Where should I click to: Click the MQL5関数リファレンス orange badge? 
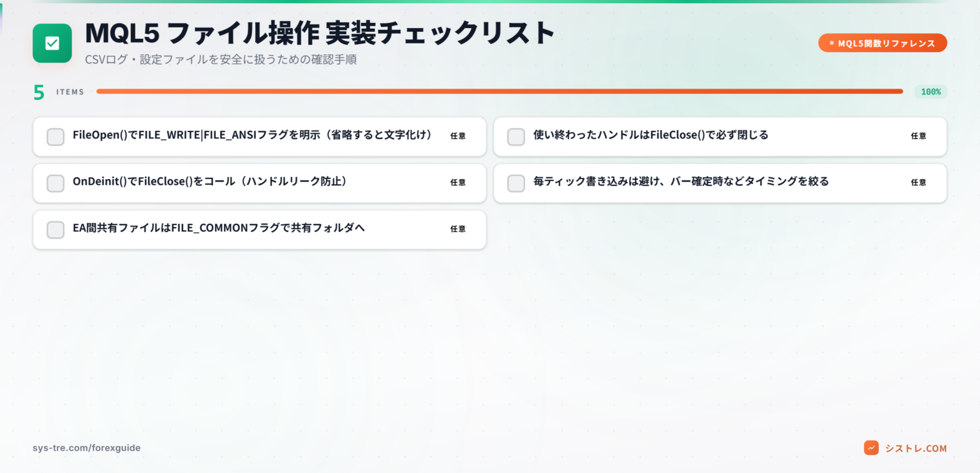(883, 43)
